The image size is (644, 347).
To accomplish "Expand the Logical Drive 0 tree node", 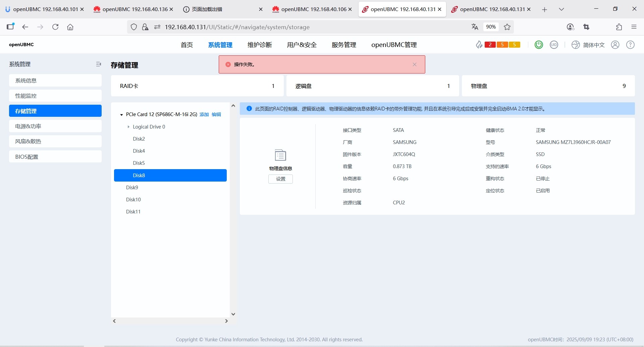I will (128, 127).
